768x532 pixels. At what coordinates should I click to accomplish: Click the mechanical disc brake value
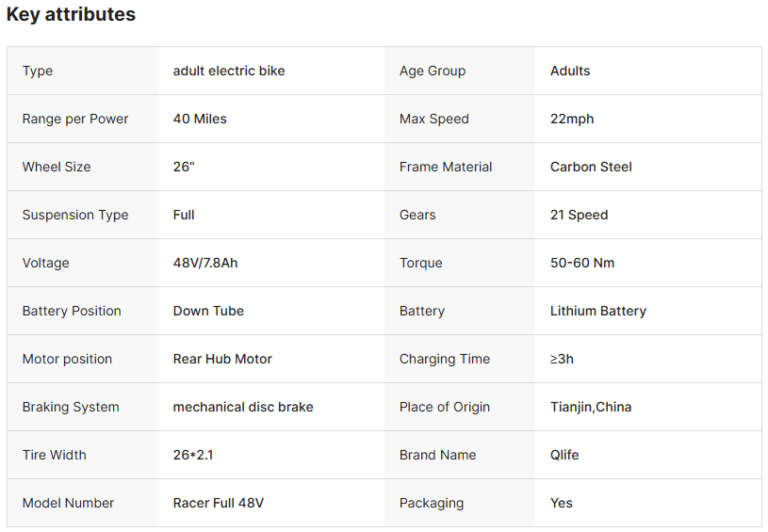click(243, 407)
